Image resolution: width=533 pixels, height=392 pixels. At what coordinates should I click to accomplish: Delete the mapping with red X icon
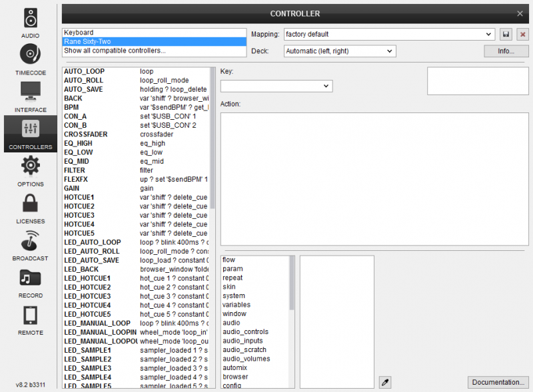(522, 35)
